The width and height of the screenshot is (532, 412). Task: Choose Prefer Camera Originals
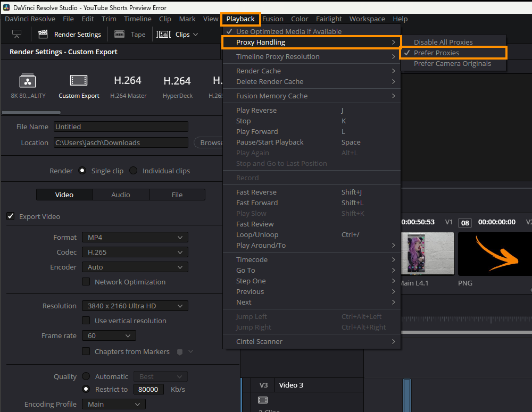point(453,63)
